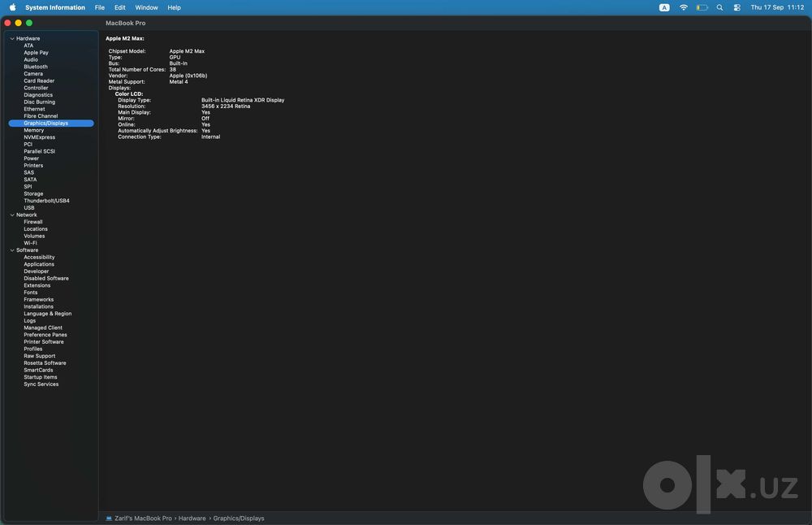Select Memory in the sidebar

click(33, 130)
